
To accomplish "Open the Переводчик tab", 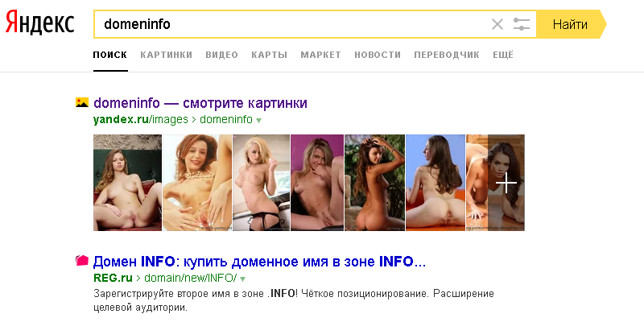I will tap(447, 55).
